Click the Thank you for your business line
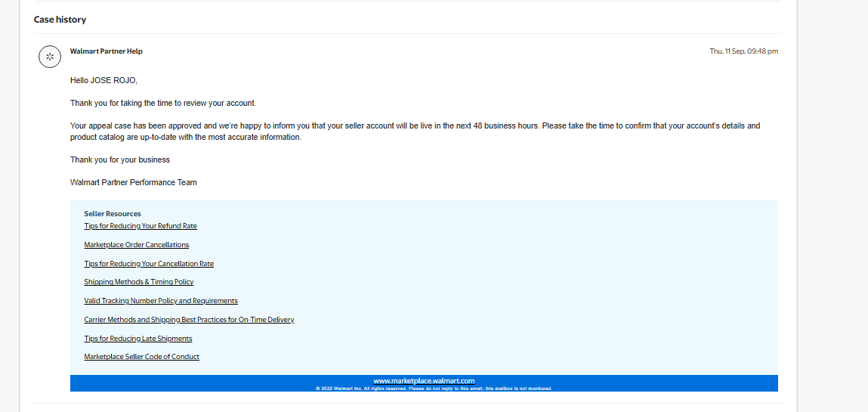The height and width of the screenshot is (412, 868). coord(120,160)
